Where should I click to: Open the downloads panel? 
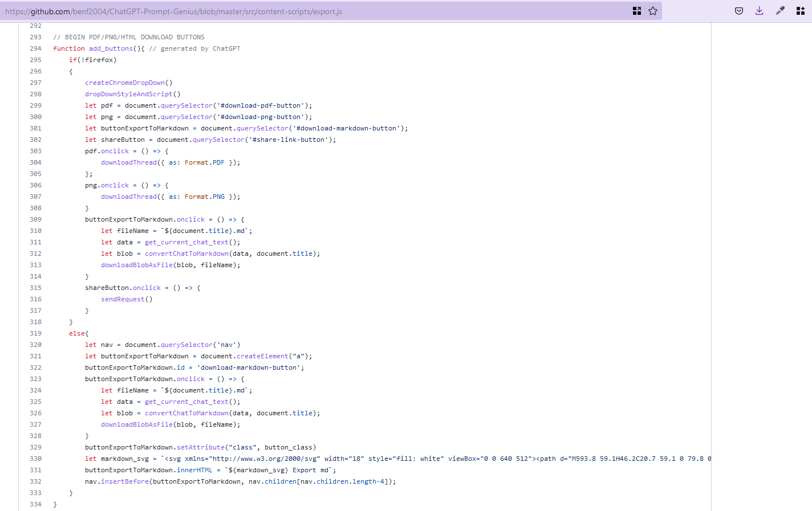759,10
